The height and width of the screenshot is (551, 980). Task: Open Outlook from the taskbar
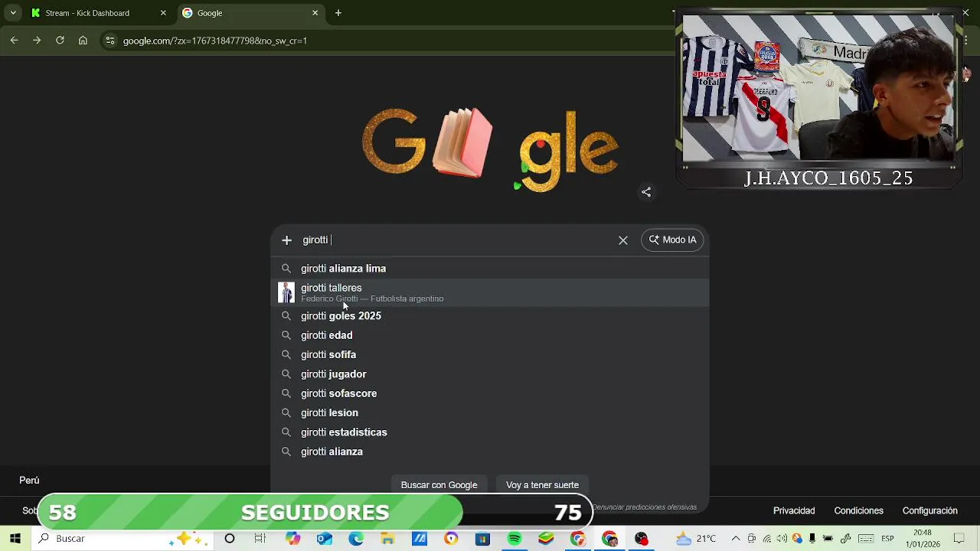(x=325, y=539)
